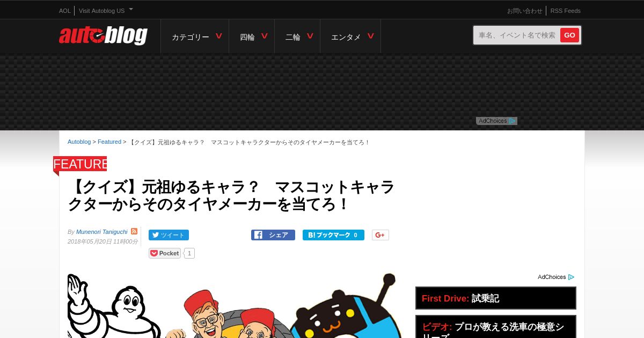Image resolution: width=644 pixels, height=338 pixels.
Task: Open the Visit Autoblog US dropdown
Action: 106,11
